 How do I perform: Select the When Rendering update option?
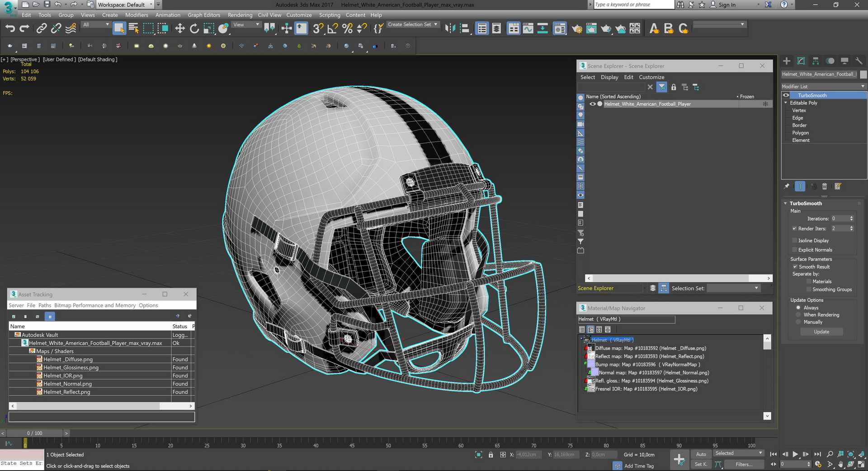click(x=798, y=315)
